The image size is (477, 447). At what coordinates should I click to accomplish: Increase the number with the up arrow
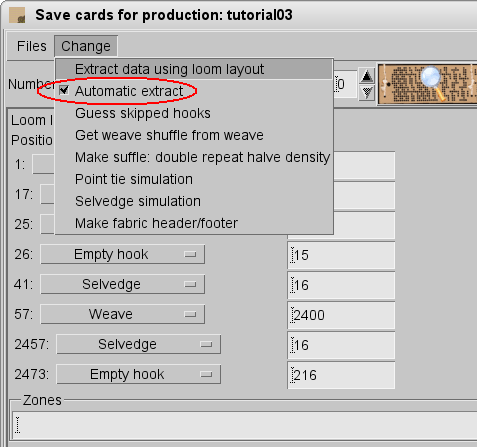(367, 76)
